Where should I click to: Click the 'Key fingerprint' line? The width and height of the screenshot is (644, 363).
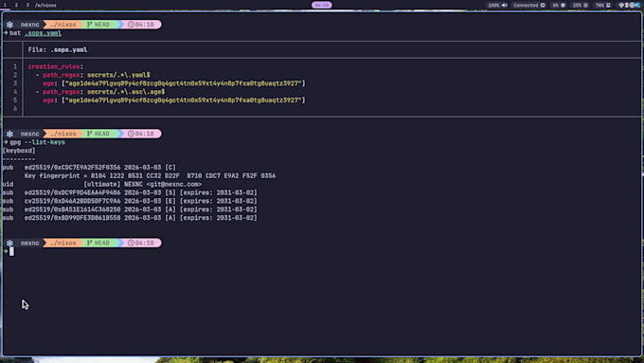click(x=150, y=176)
